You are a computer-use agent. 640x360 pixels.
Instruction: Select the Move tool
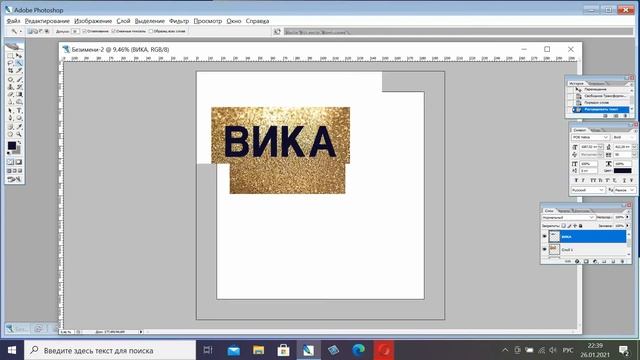click(x=19, y=56)
